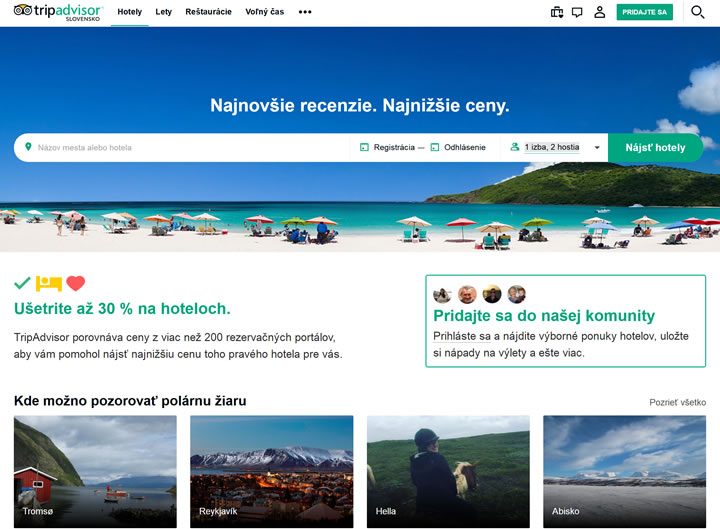Open the messages inbox icon
720x529 pixels.
[577, 12]
